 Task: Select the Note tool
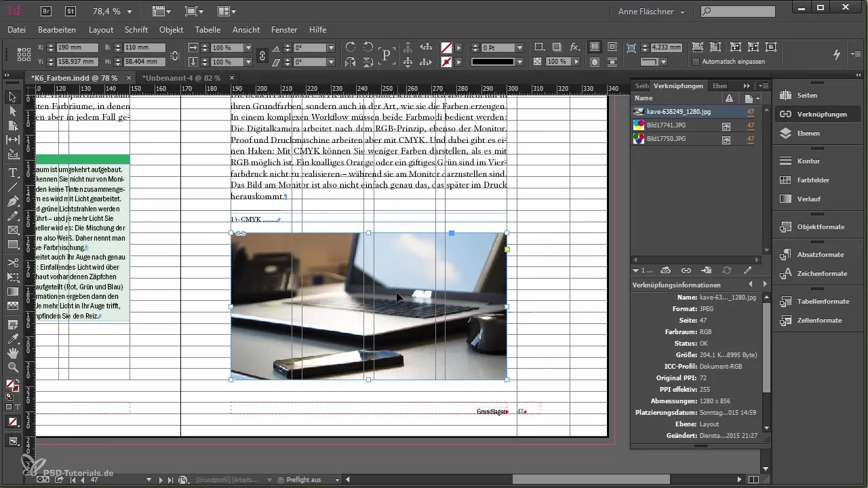13,324
